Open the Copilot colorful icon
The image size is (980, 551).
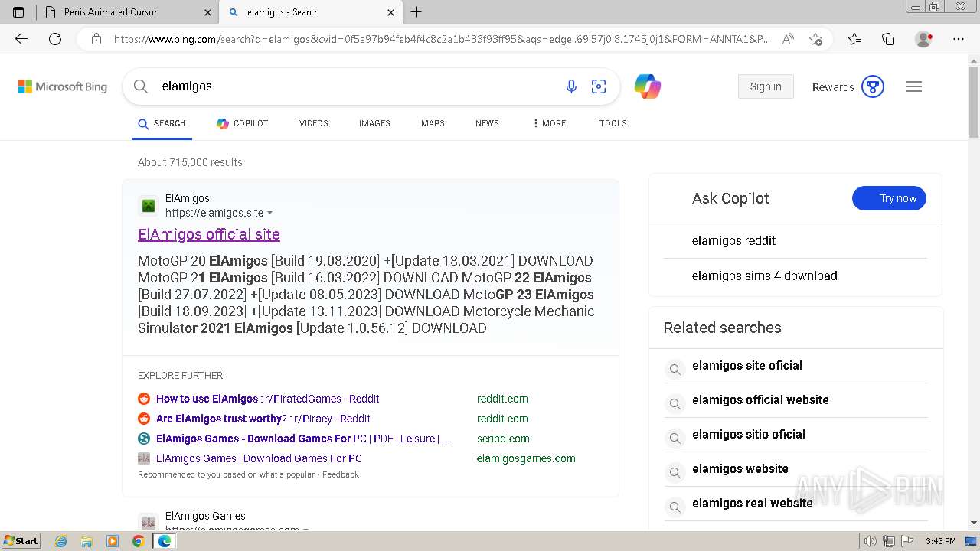click(648, 86)
